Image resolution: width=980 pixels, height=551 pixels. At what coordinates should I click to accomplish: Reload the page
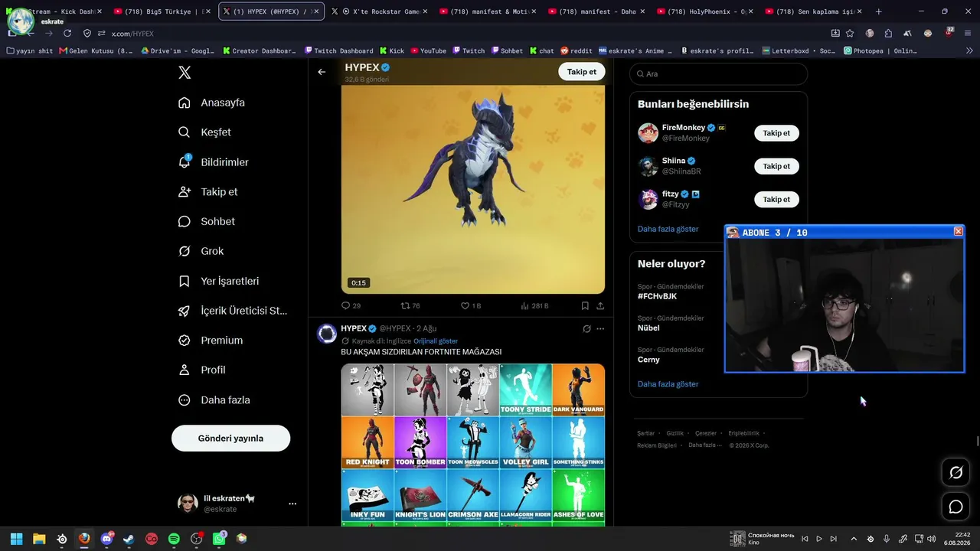(67, 34)
